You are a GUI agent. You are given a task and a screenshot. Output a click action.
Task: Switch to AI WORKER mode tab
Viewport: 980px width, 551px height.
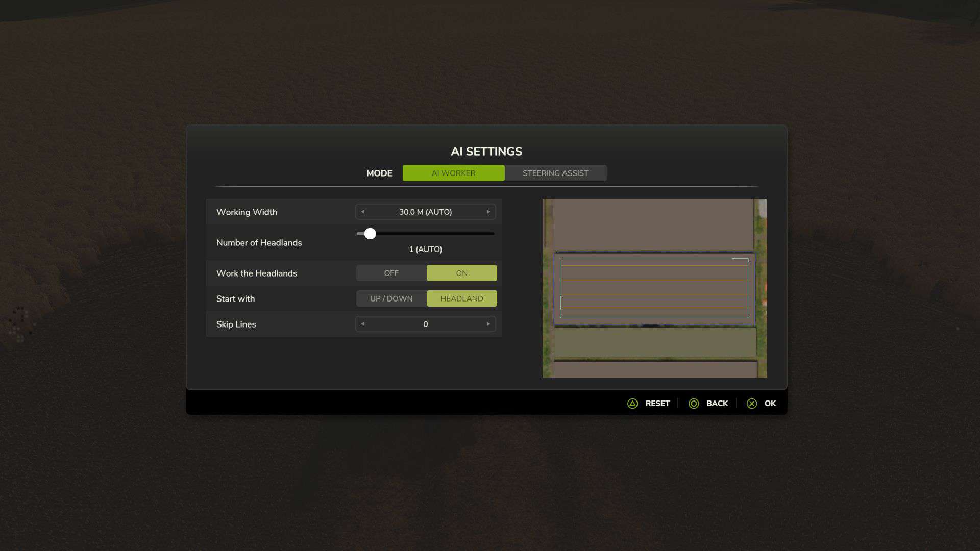tap(453, 173)
